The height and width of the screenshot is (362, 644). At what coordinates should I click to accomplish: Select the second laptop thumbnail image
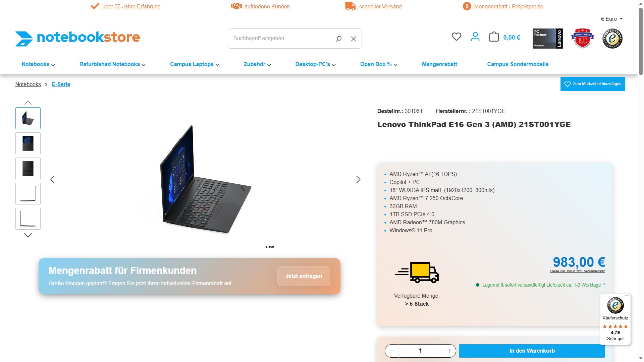pyautogui.click(x=28, y=143)
